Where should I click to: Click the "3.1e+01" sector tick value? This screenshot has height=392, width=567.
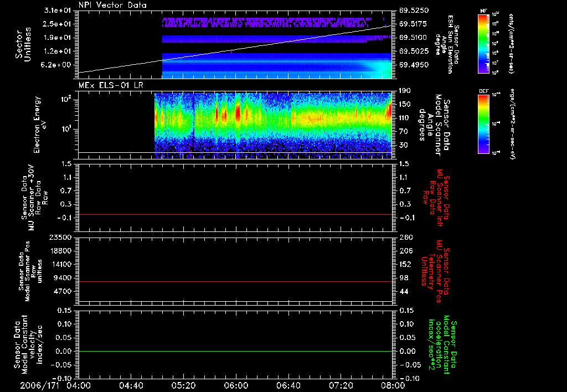pos(58,10)
